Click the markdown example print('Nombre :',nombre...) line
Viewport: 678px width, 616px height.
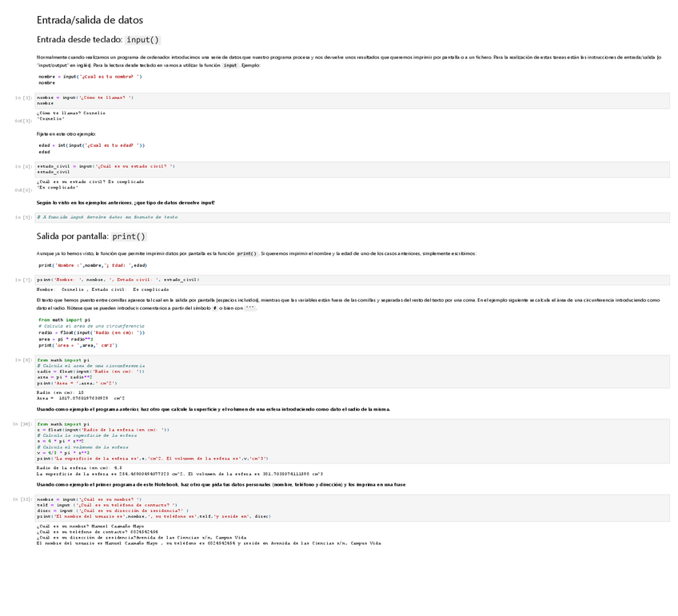93,265
